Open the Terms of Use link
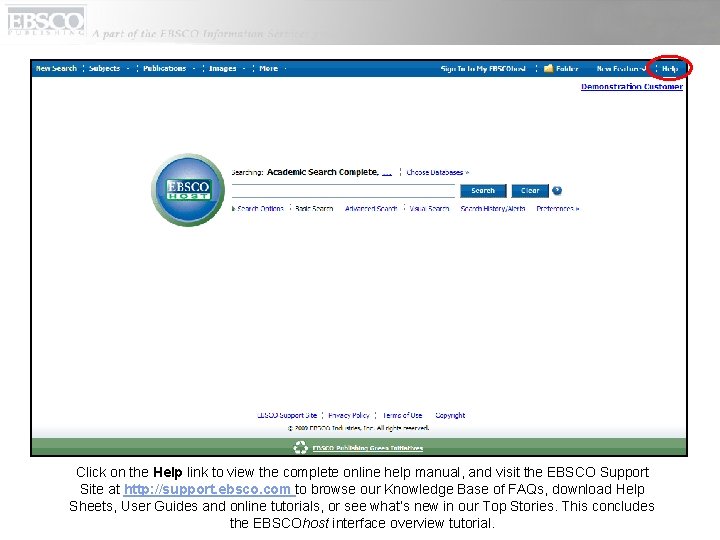This screenshot has height=540, width=720. [402, 415]
